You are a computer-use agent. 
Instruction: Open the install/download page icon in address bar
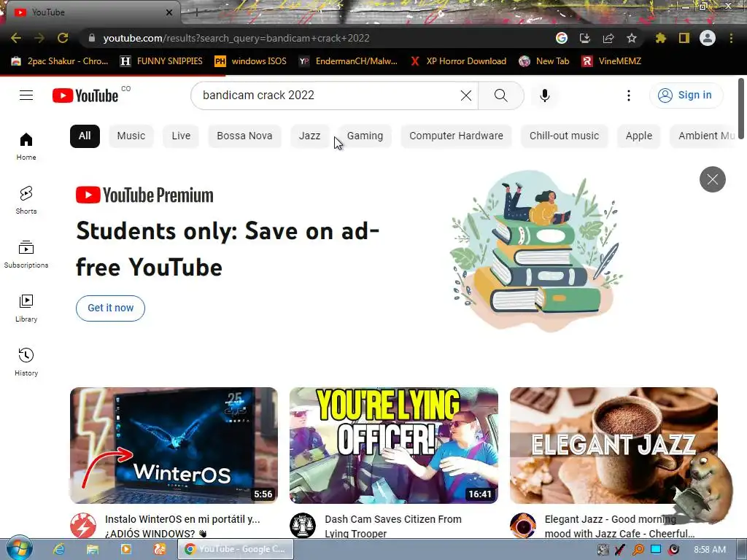click(584, 38)
